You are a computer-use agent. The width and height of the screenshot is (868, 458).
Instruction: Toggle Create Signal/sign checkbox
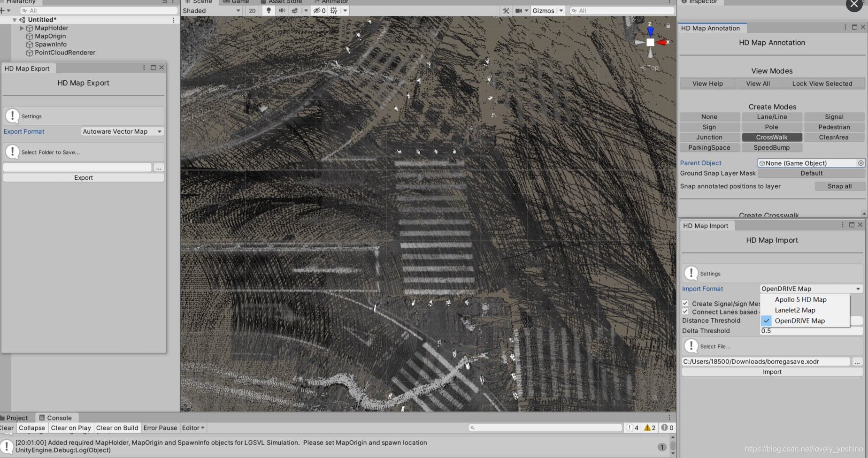click(x=685, y=303)
